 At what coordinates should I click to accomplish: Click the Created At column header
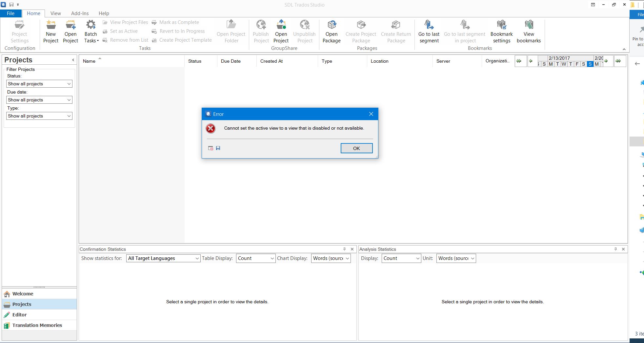click(x=287, y=61)
